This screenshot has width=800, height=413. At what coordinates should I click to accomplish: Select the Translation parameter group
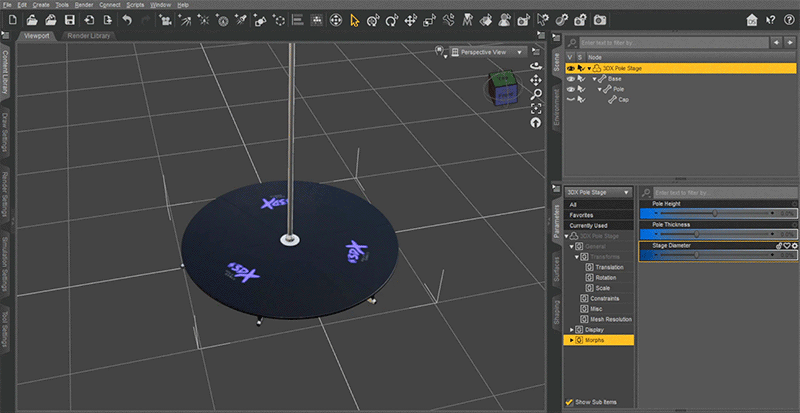pos(609,268)
